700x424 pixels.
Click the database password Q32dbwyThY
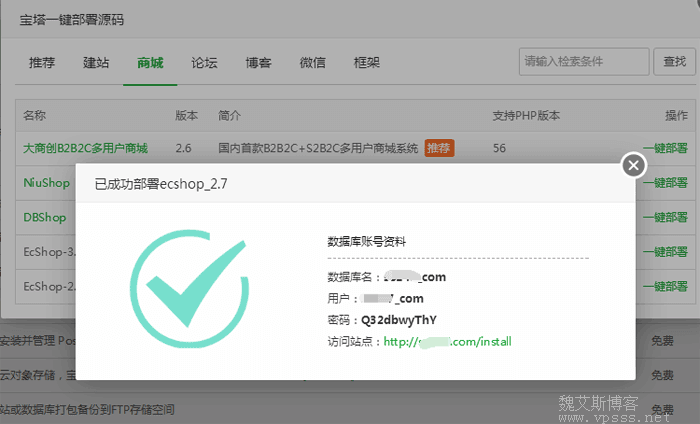399,320
